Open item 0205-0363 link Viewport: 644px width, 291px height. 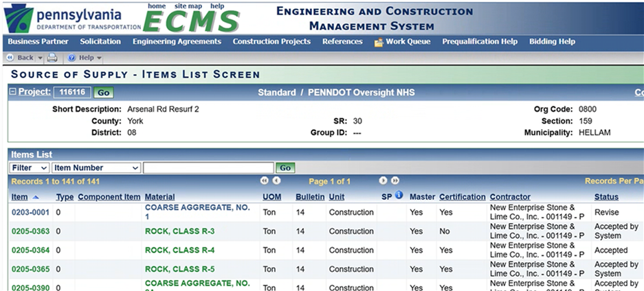coord(30,231)
